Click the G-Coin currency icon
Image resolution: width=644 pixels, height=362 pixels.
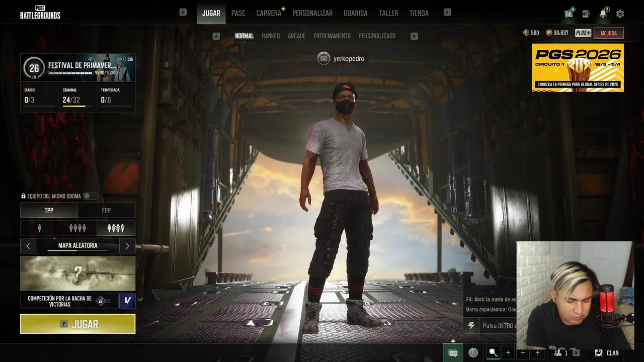[x=526, y=33]
